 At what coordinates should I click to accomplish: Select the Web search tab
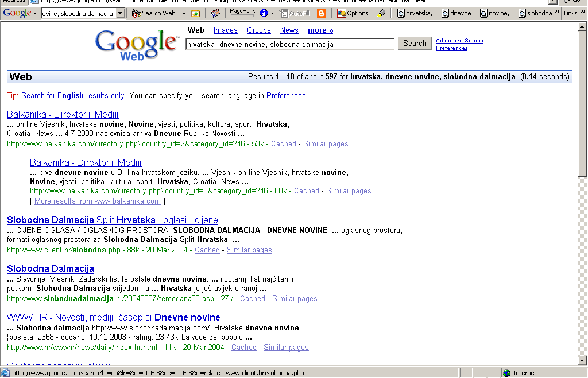[x=196, y=30]
